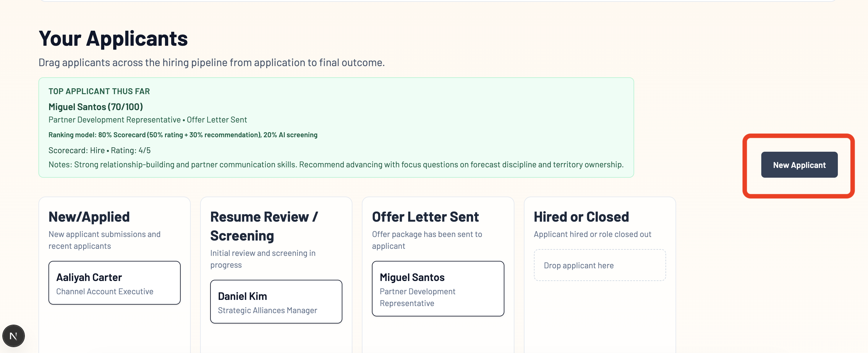Click the 'TOP APPLICANT THUS FAR' label

tap(99, 91)
